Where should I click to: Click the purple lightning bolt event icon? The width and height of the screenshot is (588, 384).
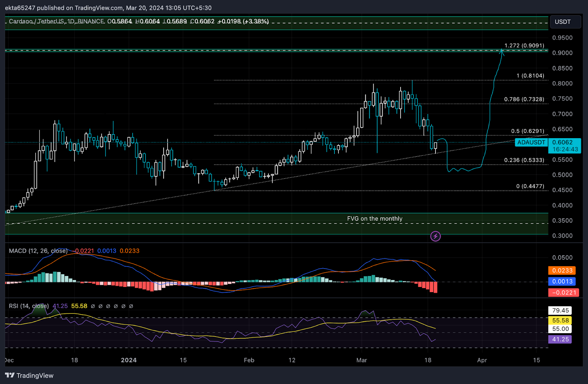(435, 236)
